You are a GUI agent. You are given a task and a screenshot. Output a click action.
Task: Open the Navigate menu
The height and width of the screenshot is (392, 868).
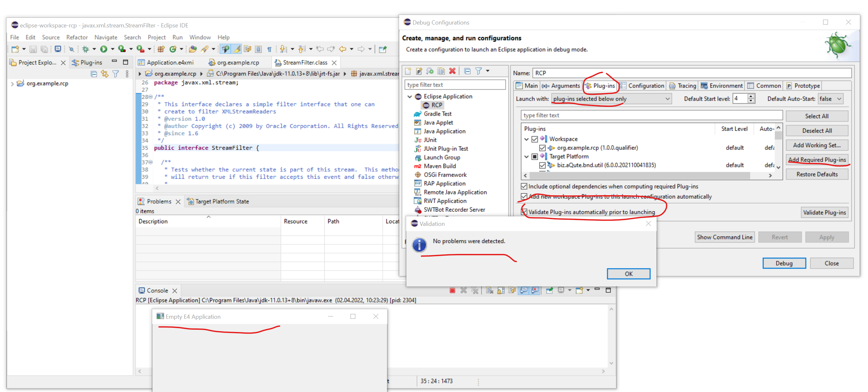(106, 37)
